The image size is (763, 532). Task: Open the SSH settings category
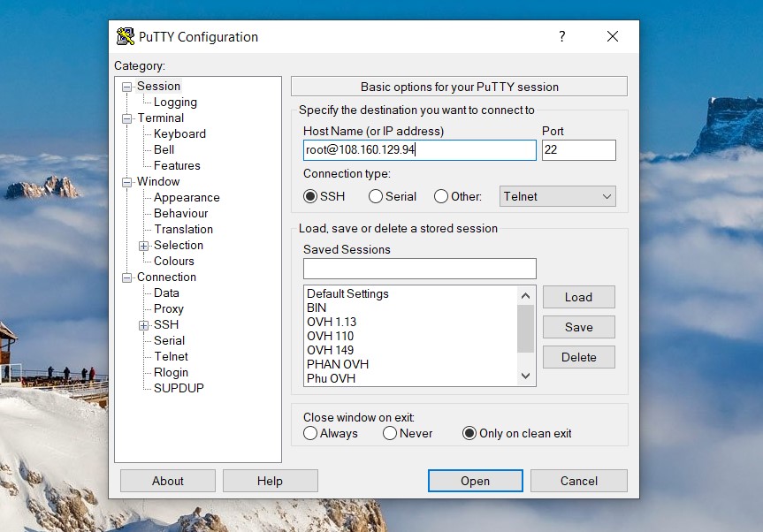[166, 324]
